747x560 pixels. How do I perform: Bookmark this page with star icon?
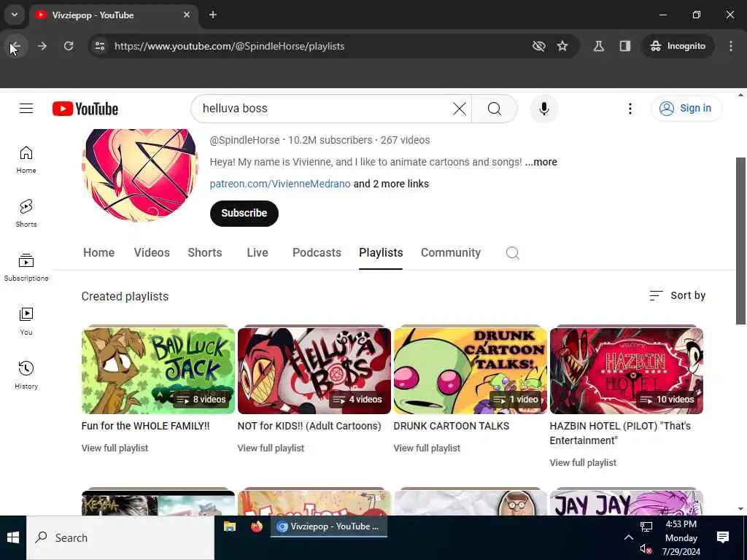click(562, 46)
